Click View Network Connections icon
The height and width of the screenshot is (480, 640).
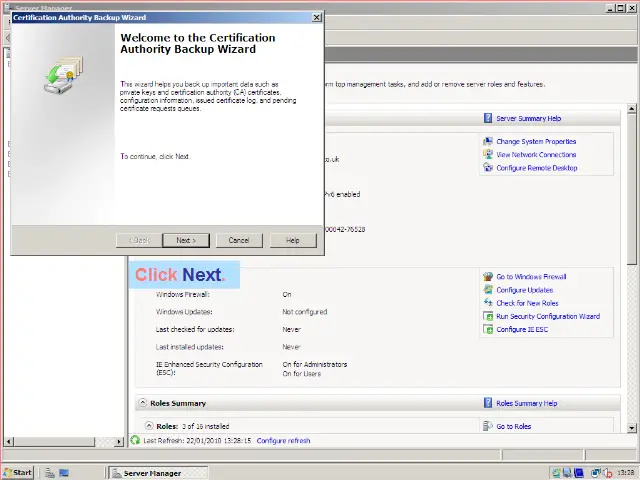point(488,154)
